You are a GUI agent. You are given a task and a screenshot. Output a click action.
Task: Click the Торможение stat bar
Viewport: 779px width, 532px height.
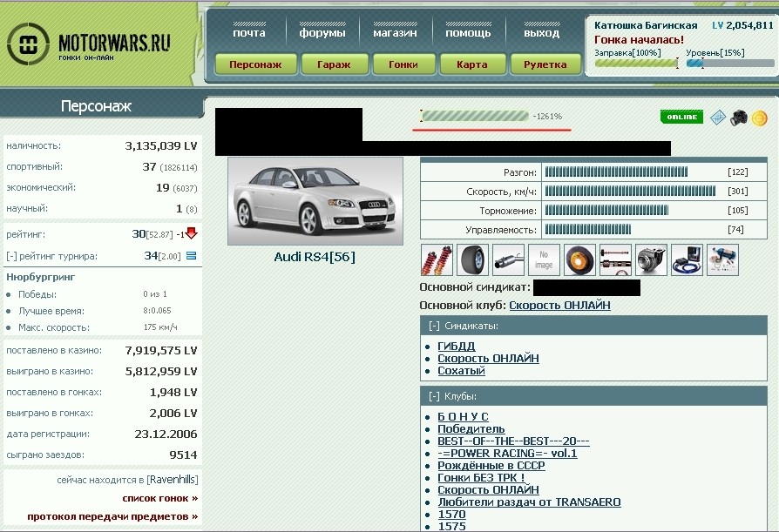(x=606, y=211)
